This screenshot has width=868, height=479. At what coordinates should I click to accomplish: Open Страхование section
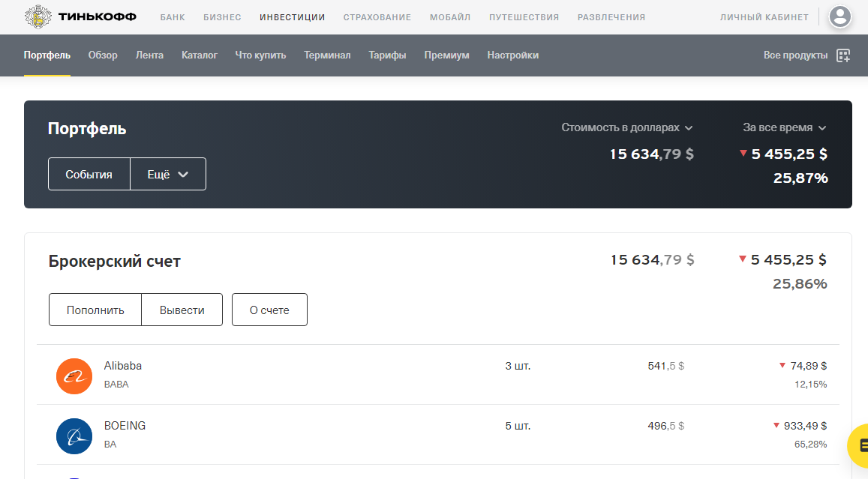[377, 17]
